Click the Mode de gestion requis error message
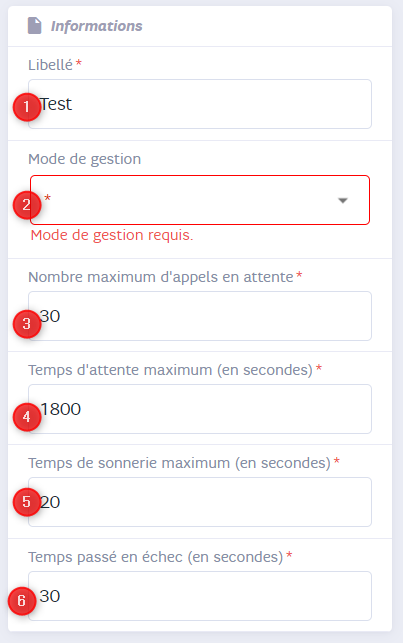403x643 pixels. [112, 235]
